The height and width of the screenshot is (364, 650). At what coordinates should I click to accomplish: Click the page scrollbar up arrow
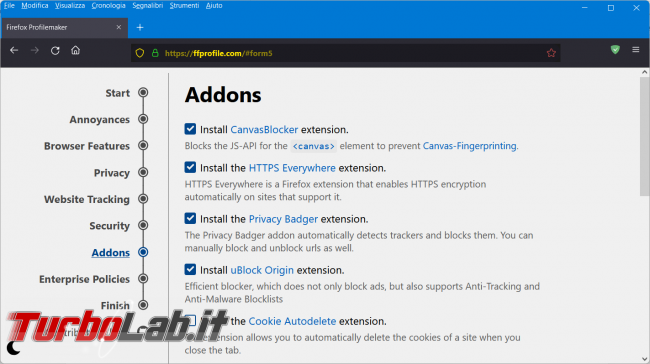point(645,73)
